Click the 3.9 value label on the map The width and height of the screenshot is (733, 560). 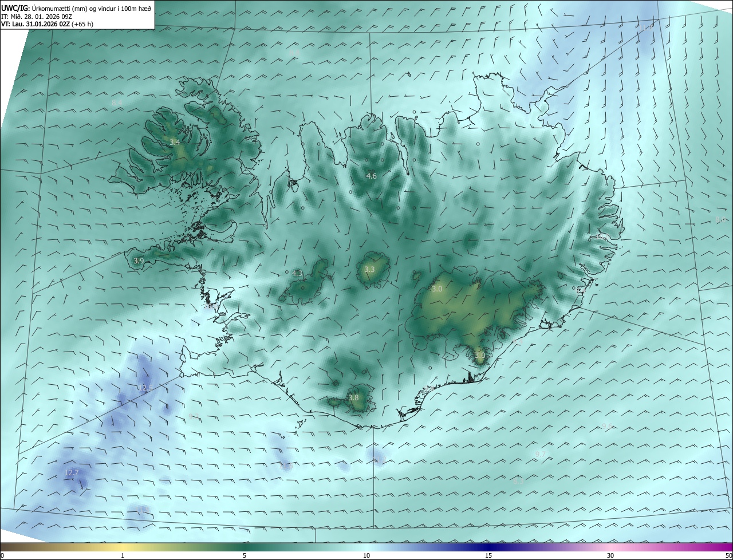(139, 261)
